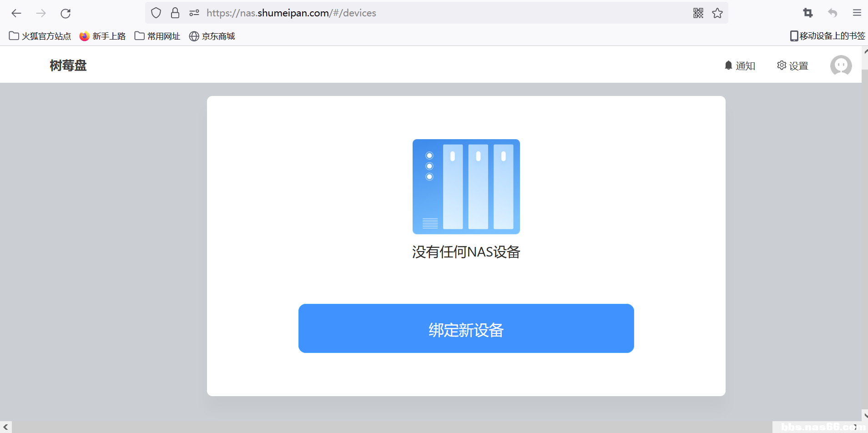The height and width of the screenshot is (433, 868).
Task: Click 没有任何NAS设备 text
Action: pos(466,252)
